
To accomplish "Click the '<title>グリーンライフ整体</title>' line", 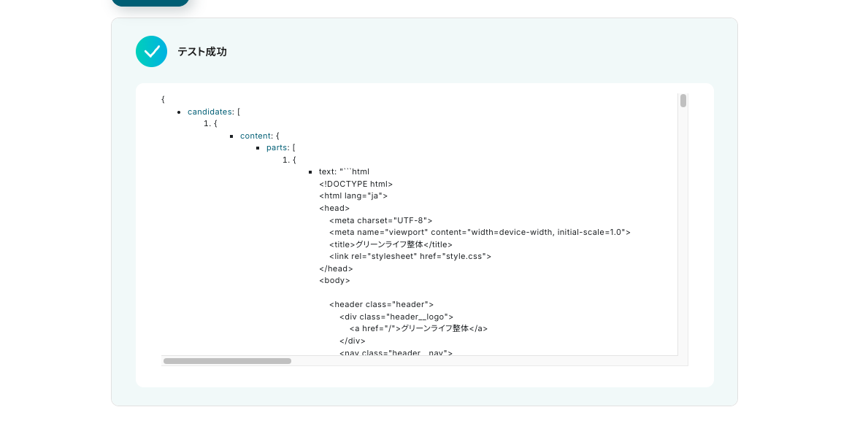I will (x=391, y=244).
